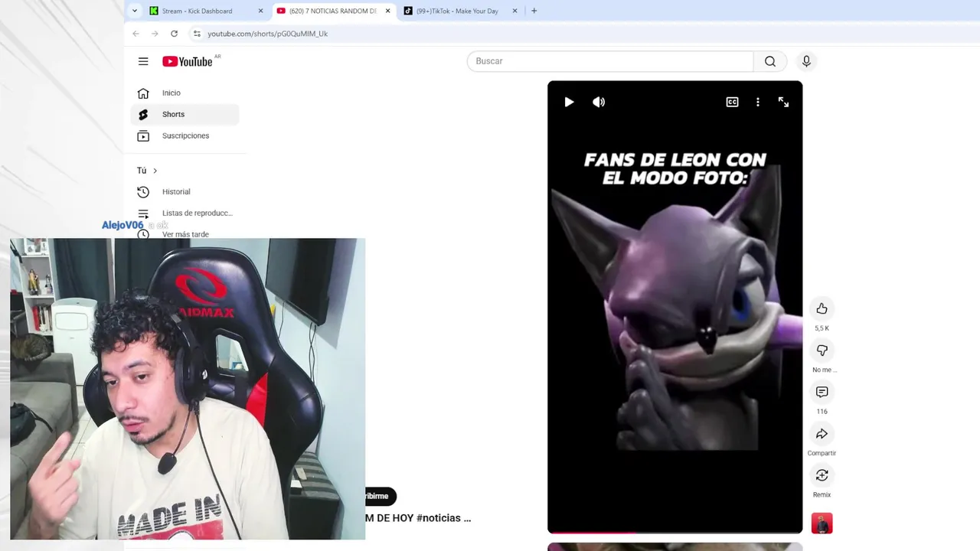This screenshot has width=980, height=551.
Task: Play the paused Short video
Action: click(569, 102)
